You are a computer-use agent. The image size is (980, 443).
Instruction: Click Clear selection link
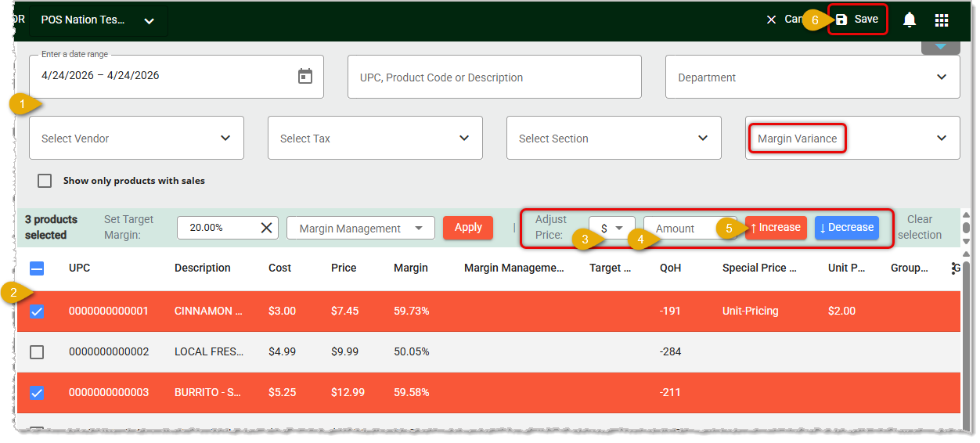pos(920,228)
